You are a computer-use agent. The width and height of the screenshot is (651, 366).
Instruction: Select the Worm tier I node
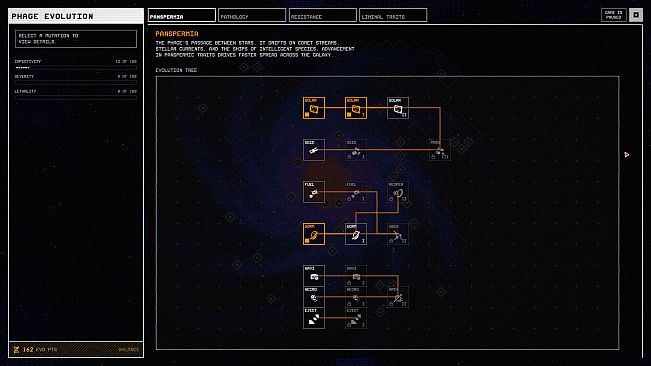[356, 234]
